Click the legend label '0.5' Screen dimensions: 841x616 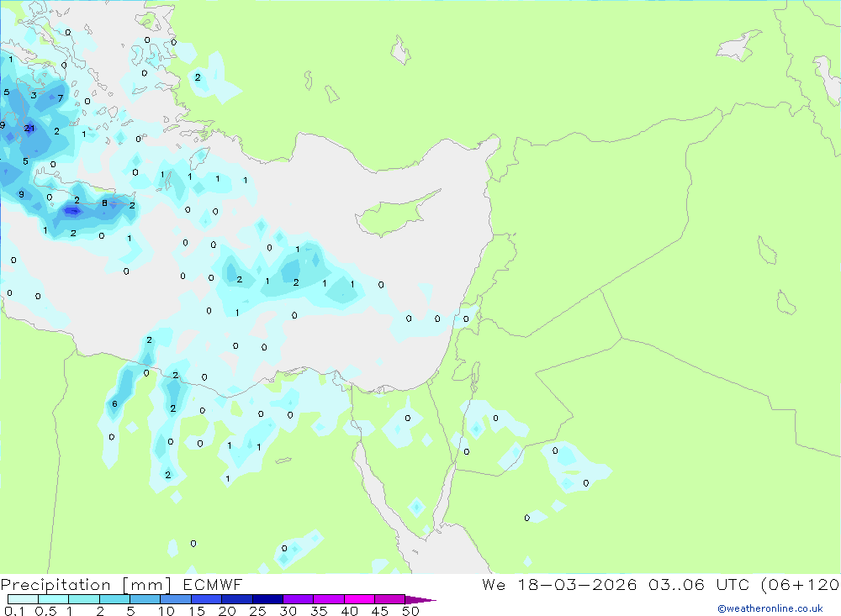pyautogui.click(x=45, y=611)
